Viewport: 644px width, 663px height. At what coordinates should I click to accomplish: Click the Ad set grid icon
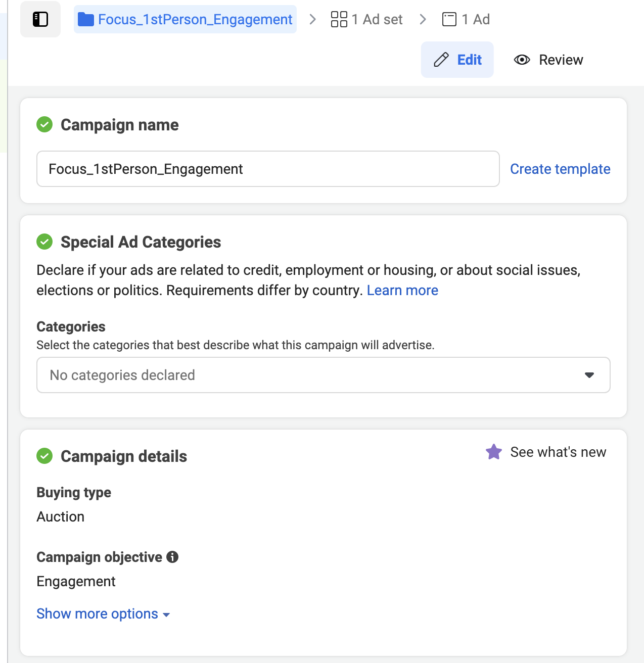[339, 19]
